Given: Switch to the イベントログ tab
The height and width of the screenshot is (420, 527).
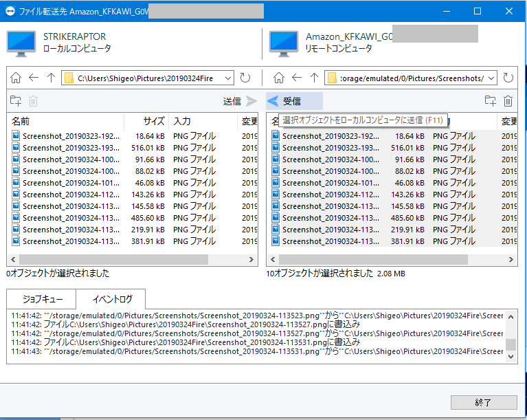Looking at the screenshot, I should click(111, 299).
